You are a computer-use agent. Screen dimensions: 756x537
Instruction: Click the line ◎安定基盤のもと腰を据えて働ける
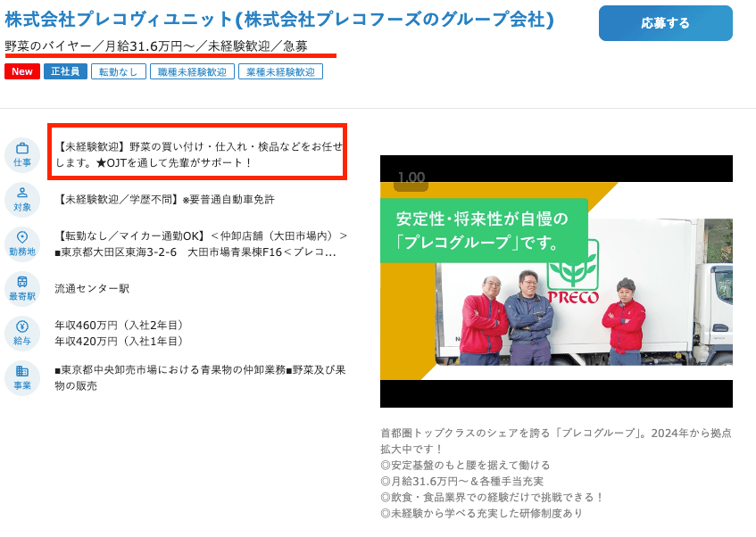465,465
